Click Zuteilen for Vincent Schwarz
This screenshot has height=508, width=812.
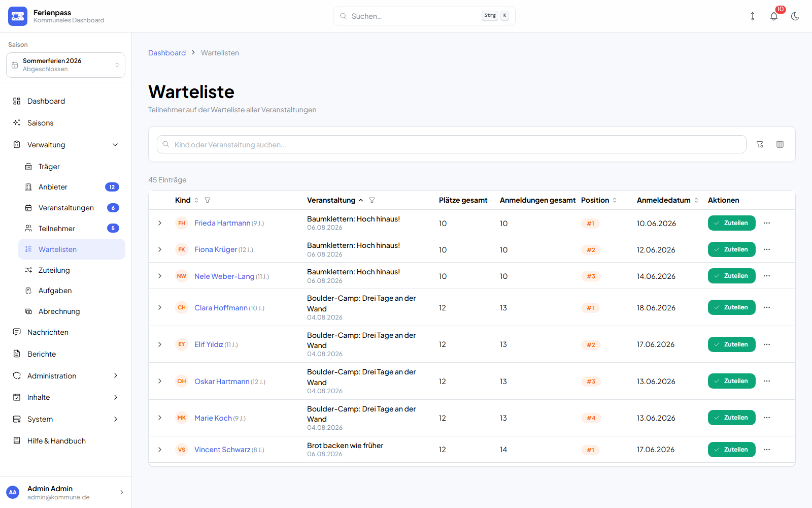coord(731,450)
